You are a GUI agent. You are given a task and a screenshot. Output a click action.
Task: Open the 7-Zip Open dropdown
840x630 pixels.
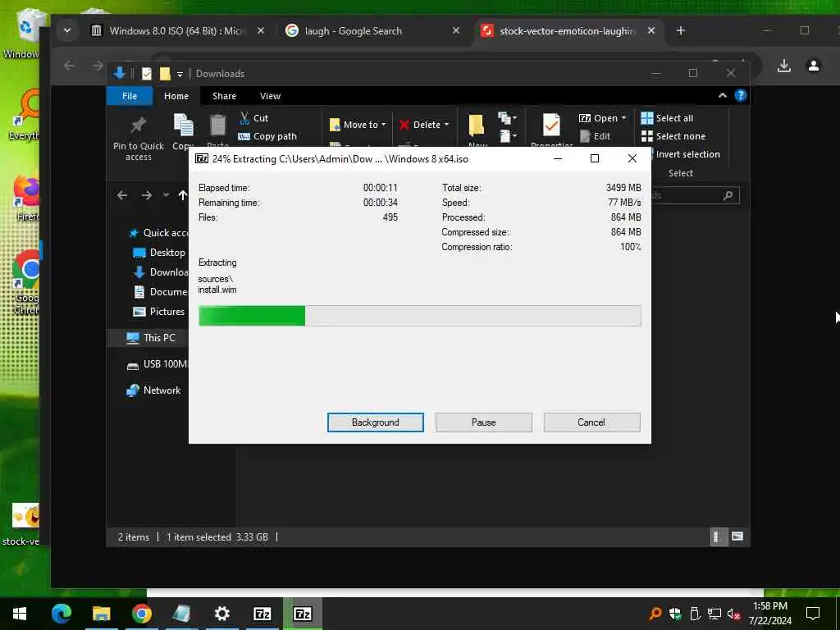pos(603,118)
